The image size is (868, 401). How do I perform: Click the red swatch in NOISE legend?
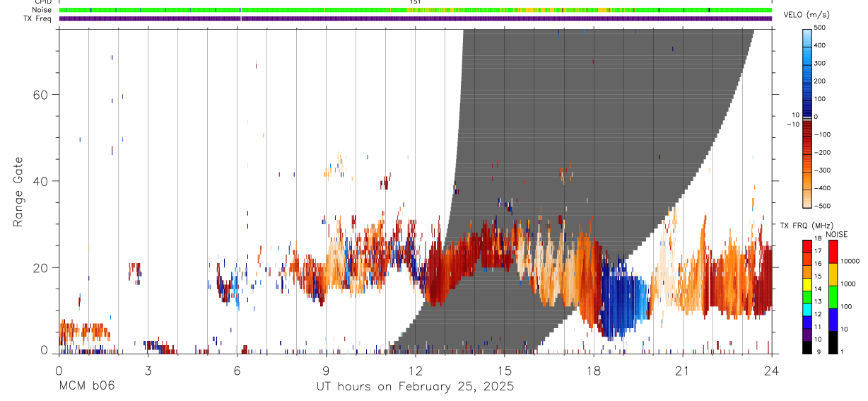click(833, 252)
